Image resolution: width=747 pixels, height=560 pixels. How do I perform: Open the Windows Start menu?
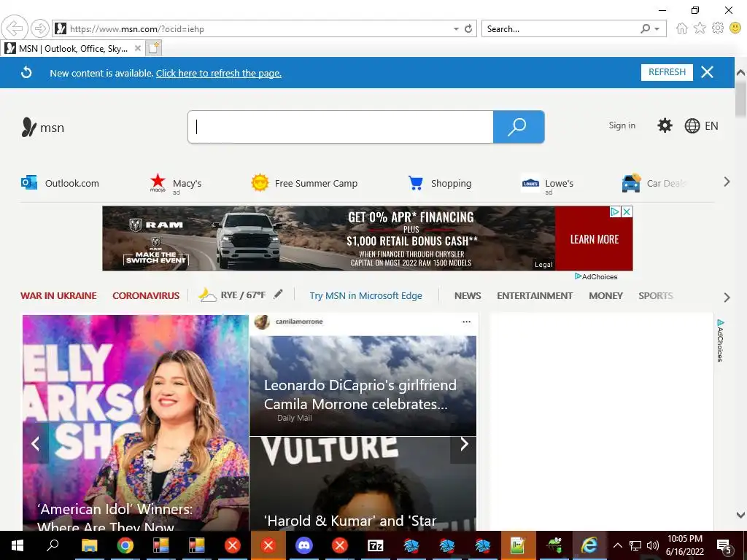point(18,545)
